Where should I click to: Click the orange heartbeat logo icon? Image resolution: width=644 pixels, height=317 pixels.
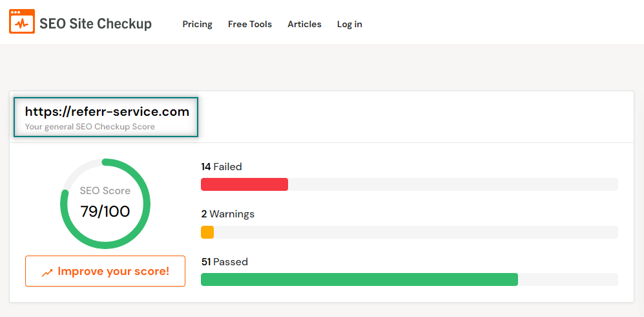click(x=21, y=21)
